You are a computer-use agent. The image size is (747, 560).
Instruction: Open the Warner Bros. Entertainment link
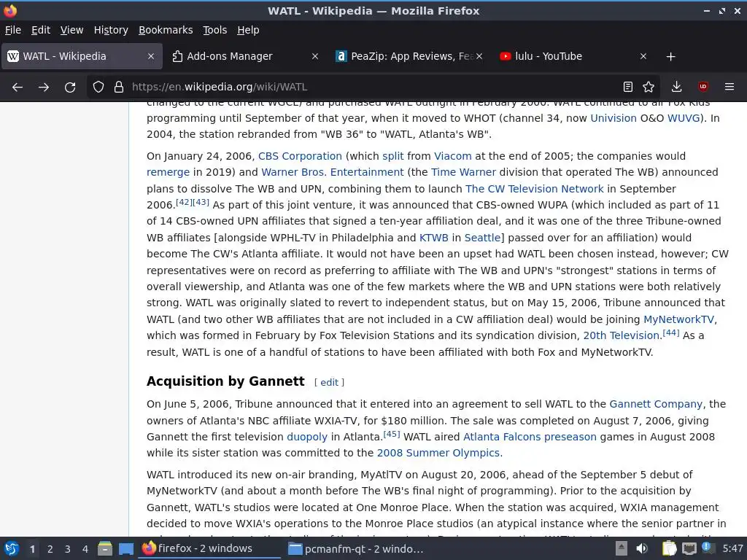332,172
